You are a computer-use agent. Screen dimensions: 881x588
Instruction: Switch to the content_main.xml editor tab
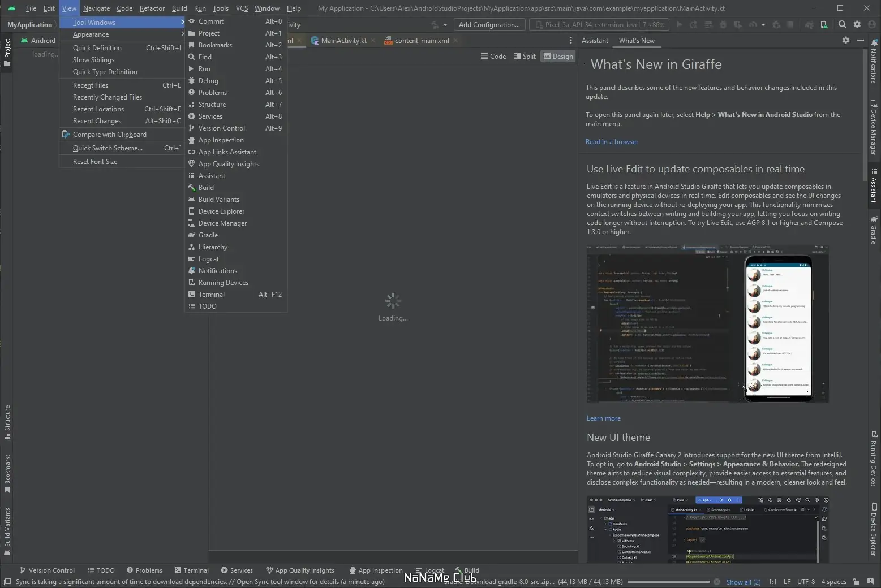coord(422,40)
